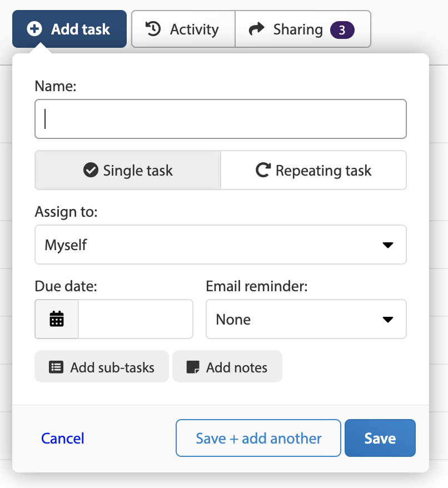
Task: Open the Sharing tab
Action: tap(303, 29)
